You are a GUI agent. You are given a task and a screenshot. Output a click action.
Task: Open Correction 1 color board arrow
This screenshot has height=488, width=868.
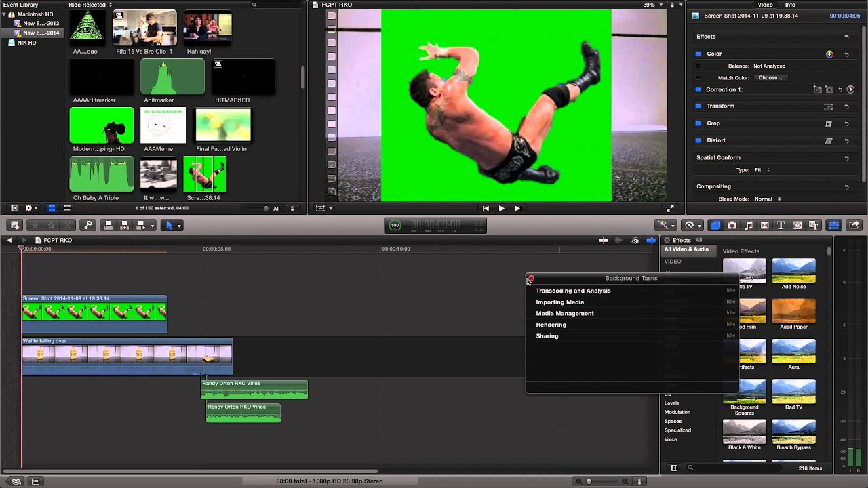point(850,89)
